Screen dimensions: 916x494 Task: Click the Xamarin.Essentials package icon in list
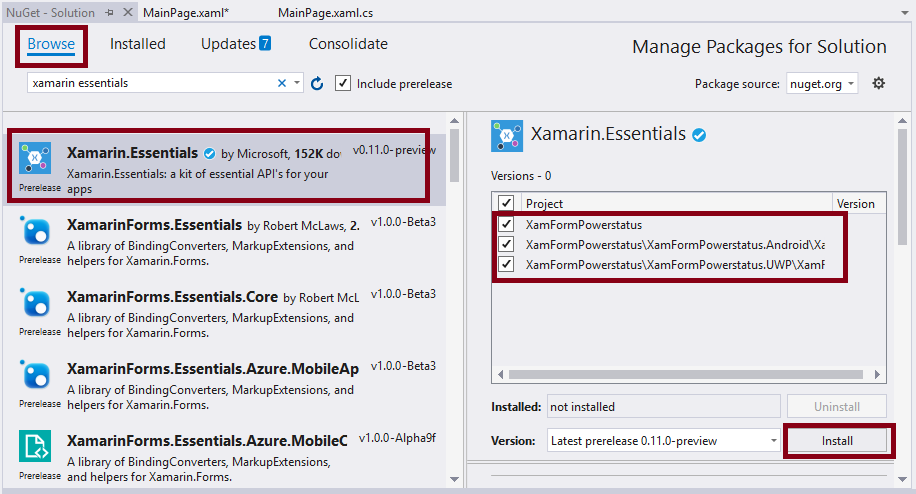point(35,158)
